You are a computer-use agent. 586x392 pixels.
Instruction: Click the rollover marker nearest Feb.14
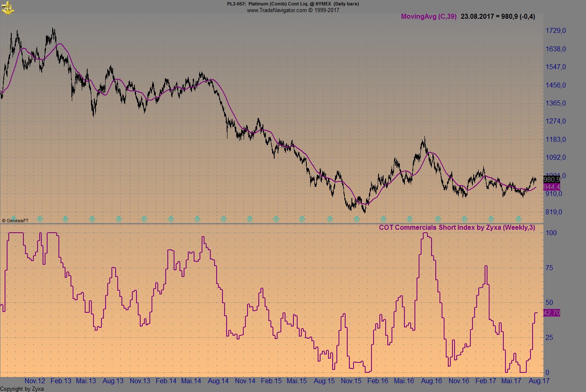(171, 219)
